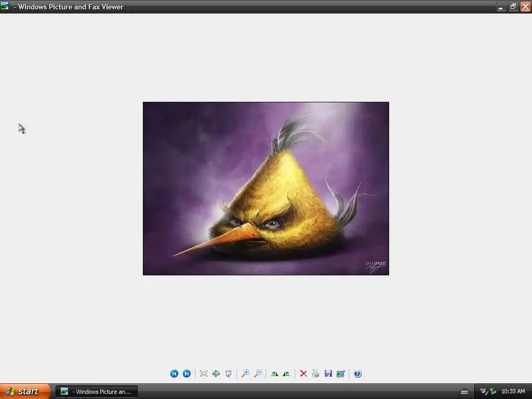This screenshot has height=399, width=532.
Task: Open the Start menu
Action: 25,391
